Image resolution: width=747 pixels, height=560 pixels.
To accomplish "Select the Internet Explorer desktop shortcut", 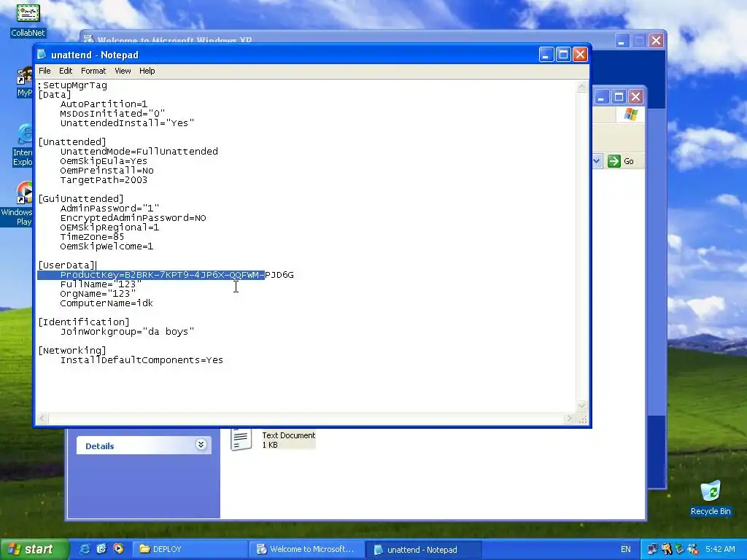I will click(x=23, y=145).
